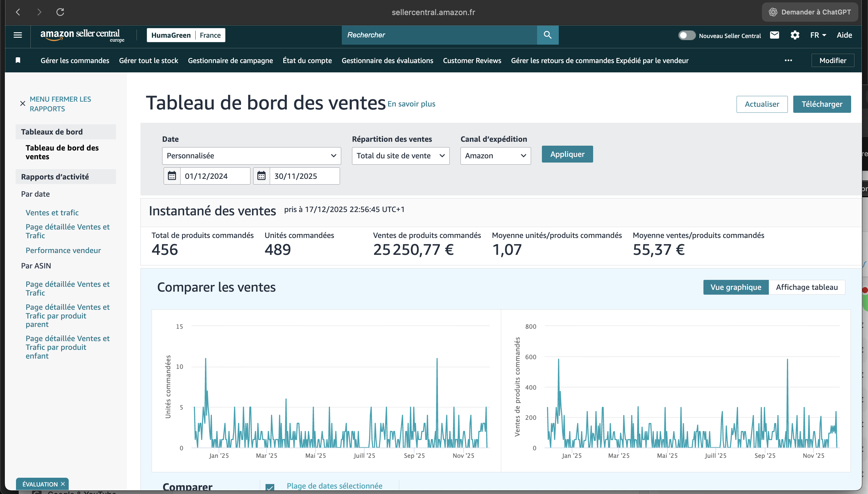Switch to Affichage tableau view
This screenshot has width=868, height=494.
(x=807, y=287)
